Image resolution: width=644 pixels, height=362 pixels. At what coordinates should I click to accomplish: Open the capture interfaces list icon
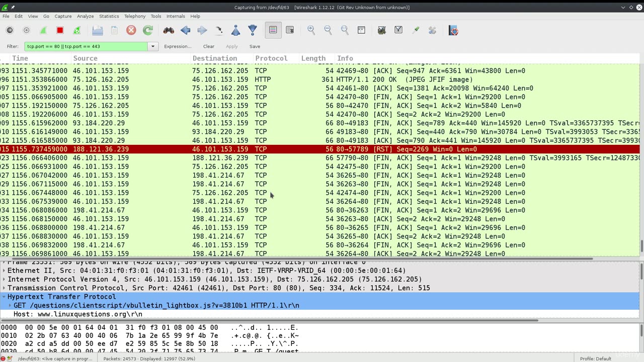point(10,30)
